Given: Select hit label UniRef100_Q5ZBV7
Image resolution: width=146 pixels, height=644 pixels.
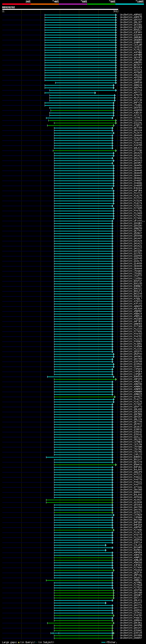Looking at the screenshot, I should pyautogui.click(x=131, y=233).
